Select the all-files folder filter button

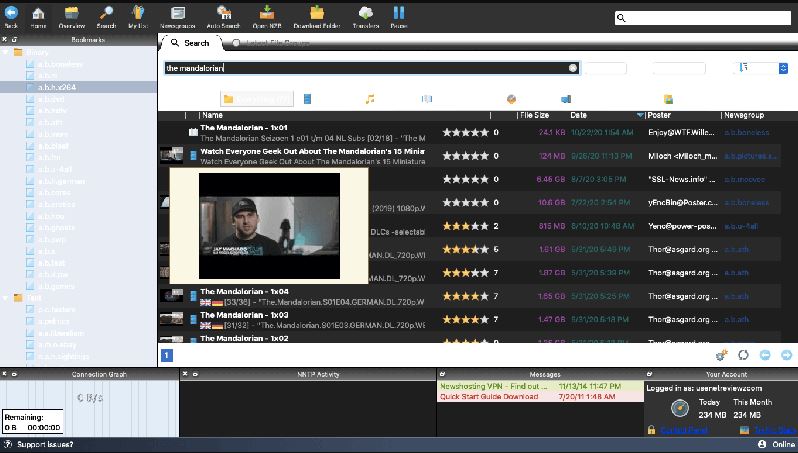(x=257, y=99)
